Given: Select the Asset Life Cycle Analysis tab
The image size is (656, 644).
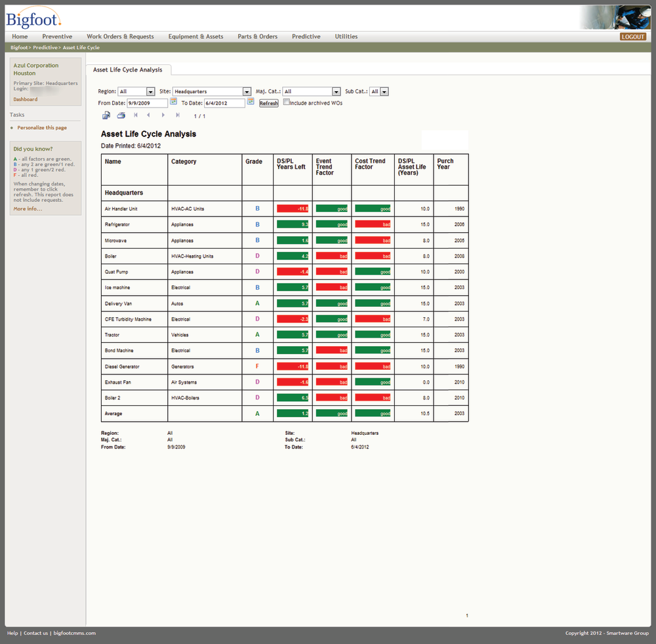Looking at the screenshot, I should (129, 69).
